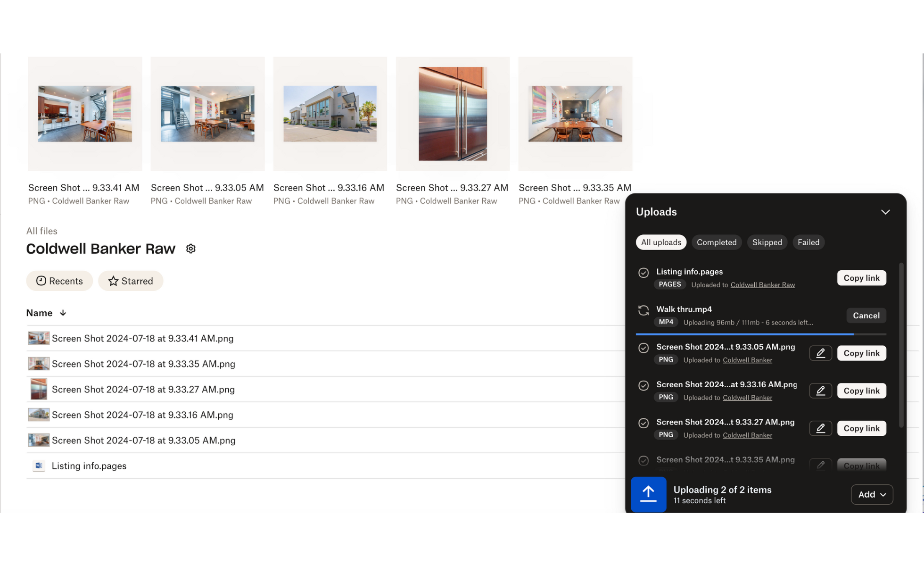This screenshot has height=566, width=924.
Task: Click the Listing info.pages completed checkmark icon
Action: click(643, 273)
